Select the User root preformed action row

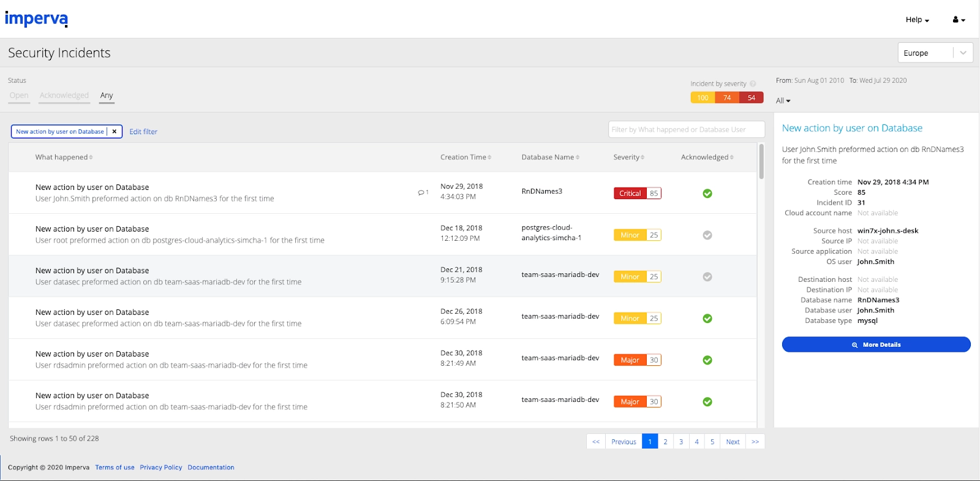click(x=382, y=235)
